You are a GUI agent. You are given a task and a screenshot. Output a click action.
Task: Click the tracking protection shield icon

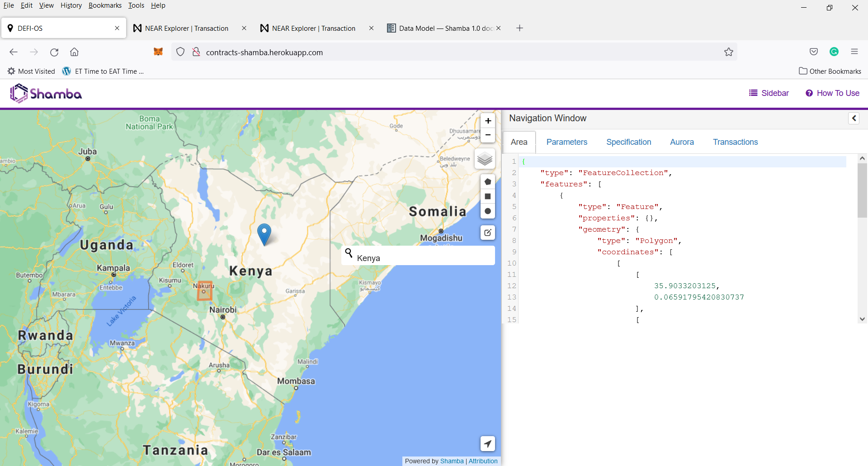coord(180,52)
